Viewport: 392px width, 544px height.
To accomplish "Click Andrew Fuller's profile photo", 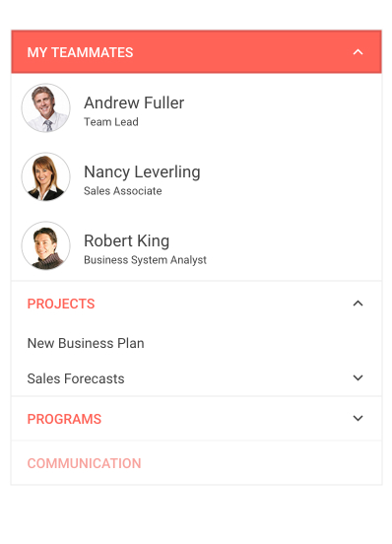I will coord(45,107).
